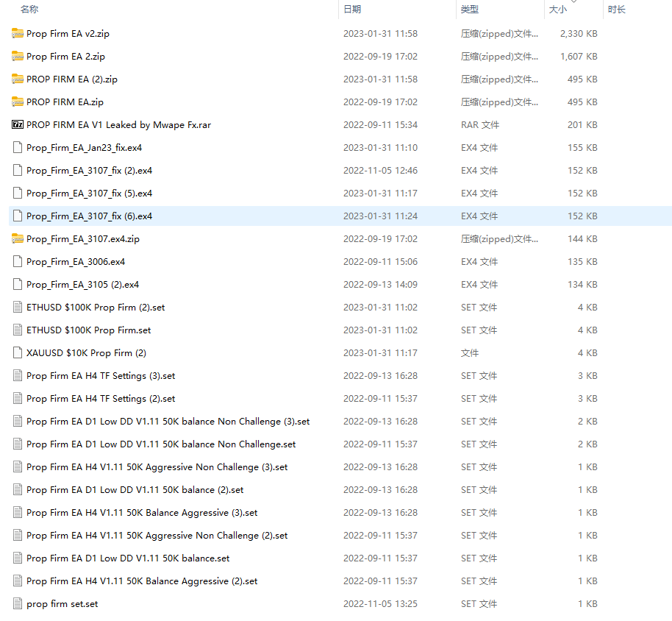This screenshot has height=621, width=672.
Task: Click date 2022-09-11 15:06
Action: pyautogui.click(x=380, y=261)
